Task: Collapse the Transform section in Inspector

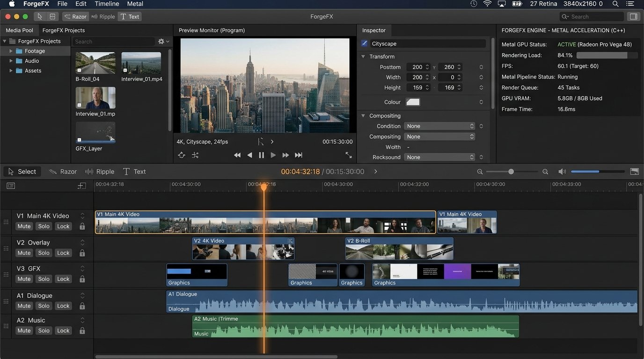Action: coord(363,57)
